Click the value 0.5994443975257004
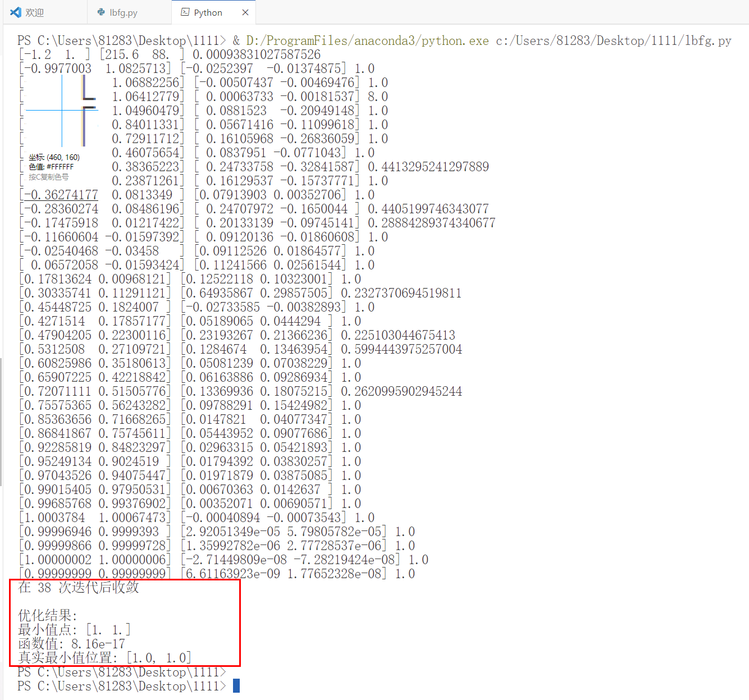749x700 pixels. [x=401, y=349]
